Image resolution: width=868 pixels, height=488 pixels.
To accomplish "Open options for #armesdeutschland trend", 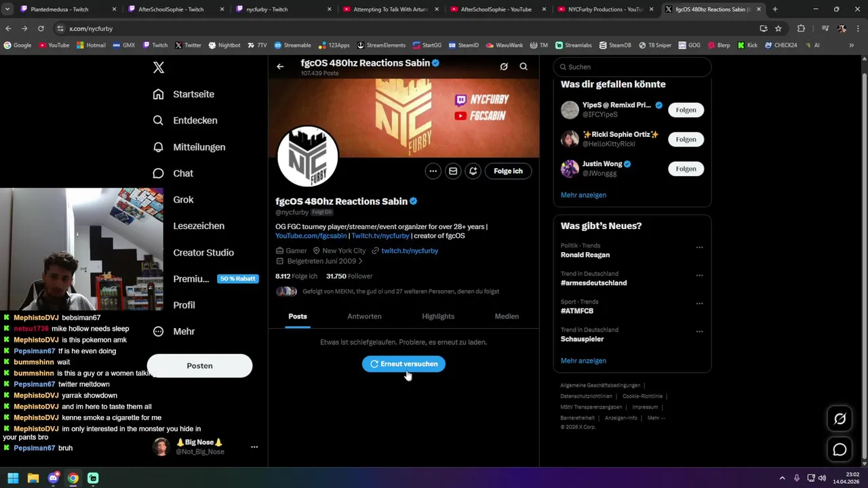I will click(x=699, y=275).
